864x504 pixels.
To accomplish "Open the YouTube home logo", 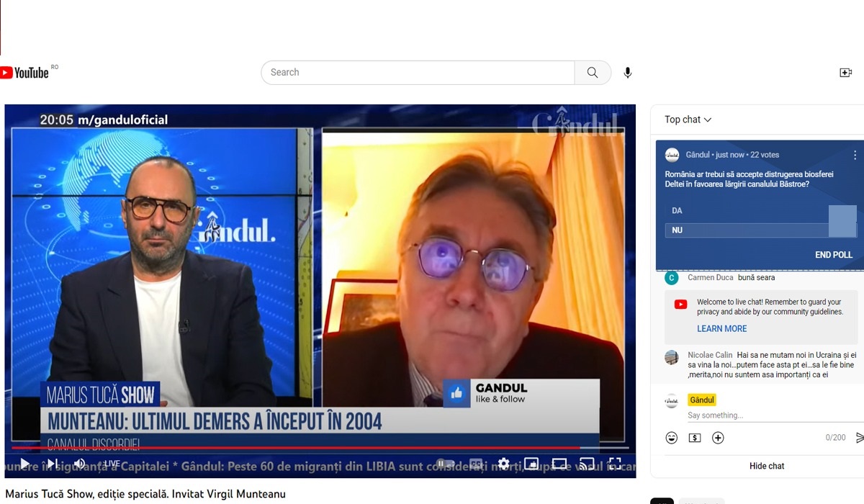I will 24,73.
